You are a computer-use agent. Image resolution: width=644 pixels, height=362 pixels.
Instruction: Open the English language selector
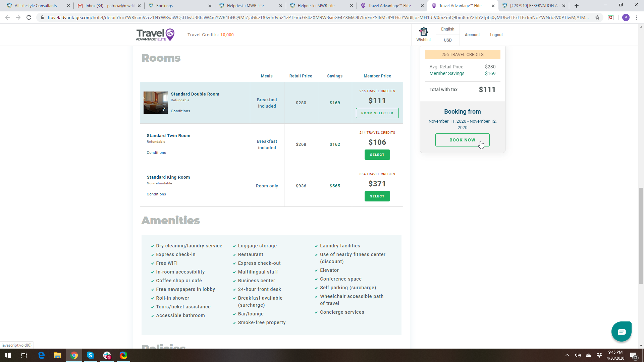tap(447, 29)
